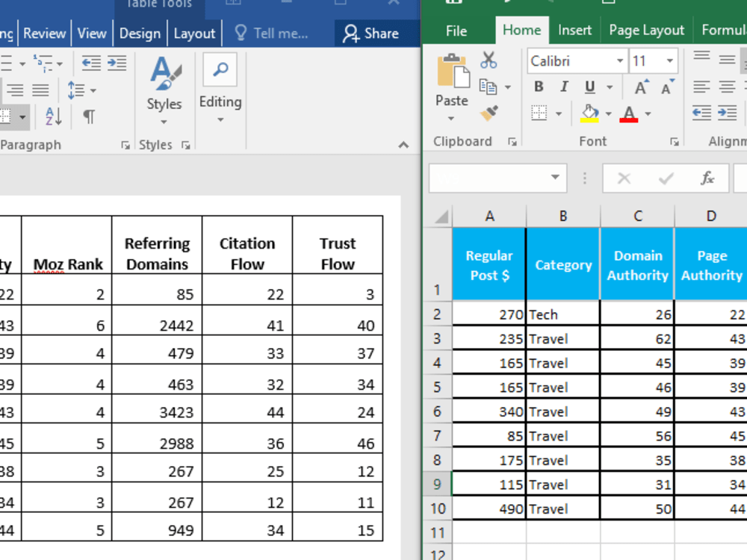
Task: Click Decrease Indent icon in Word
Action: [x=91, y=63]
